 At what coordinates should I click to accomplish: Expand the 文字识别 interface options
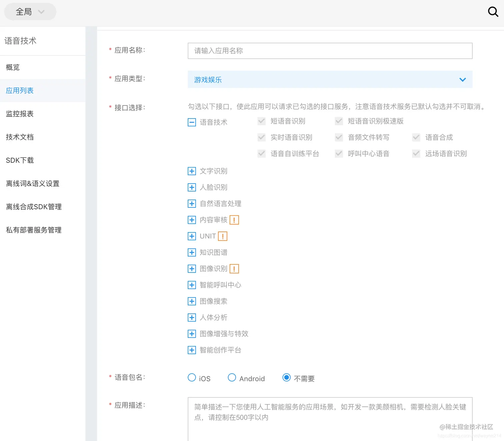point(192,171)
